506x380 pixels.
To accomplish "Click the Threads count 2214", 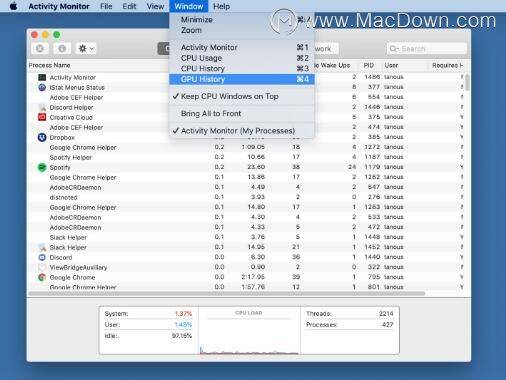I will (x=386, y=314).
